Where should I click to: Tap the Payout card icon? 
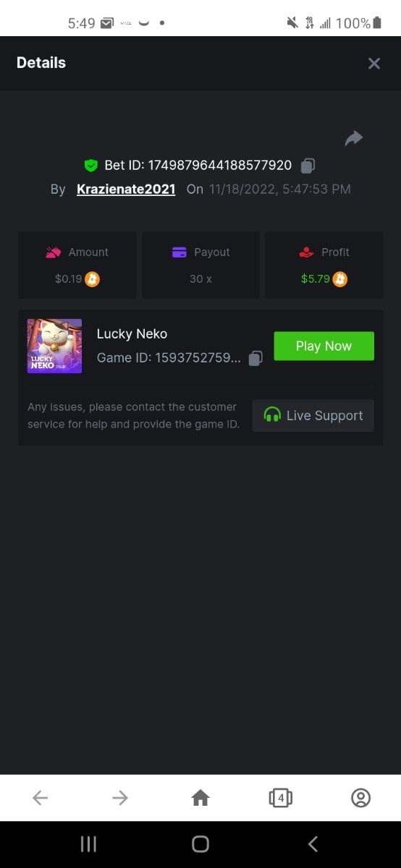click(x=180, y=252)
